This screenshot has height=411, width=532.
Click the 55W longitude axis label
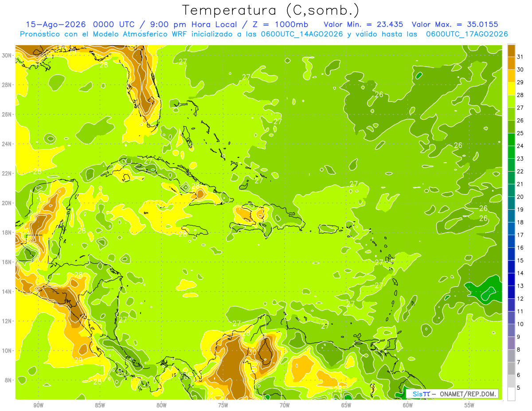(x=469, y=405)
